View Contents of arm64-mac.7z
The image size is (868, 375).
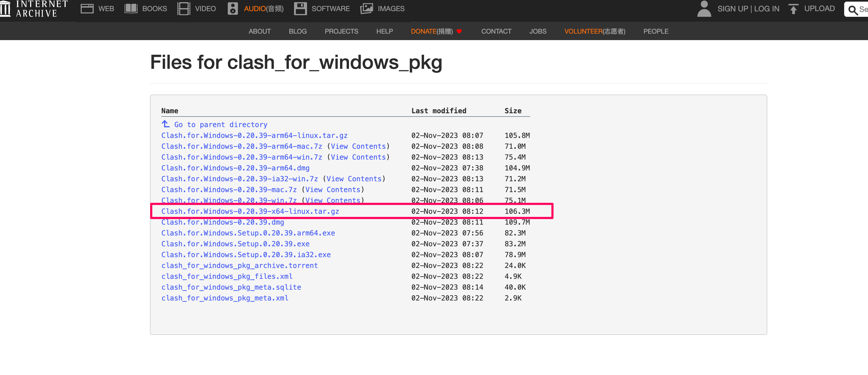coord(358,146)
